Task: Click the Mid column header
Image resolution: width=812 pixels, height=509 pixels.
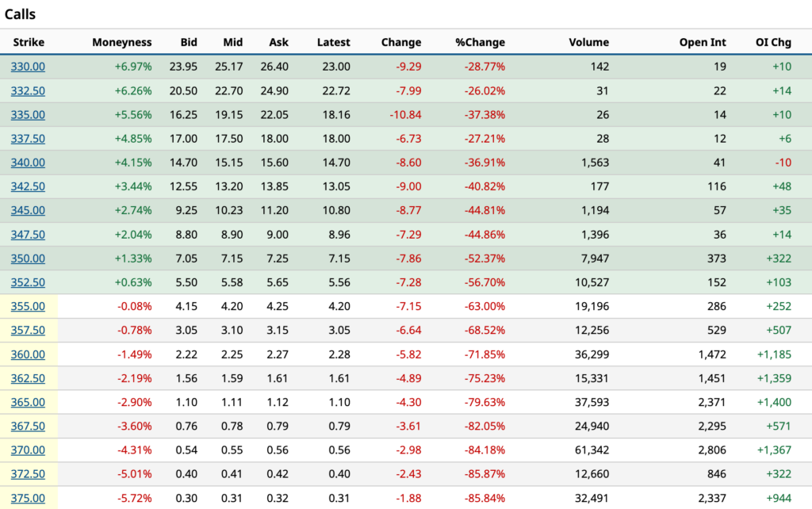Action: pos(232,43)
